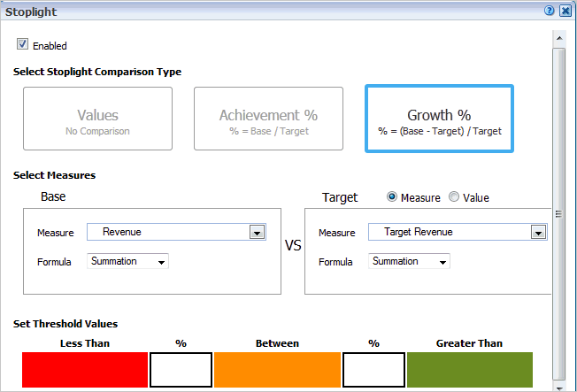Choose the Achievement % comparison type

click(x=269, y=122)
